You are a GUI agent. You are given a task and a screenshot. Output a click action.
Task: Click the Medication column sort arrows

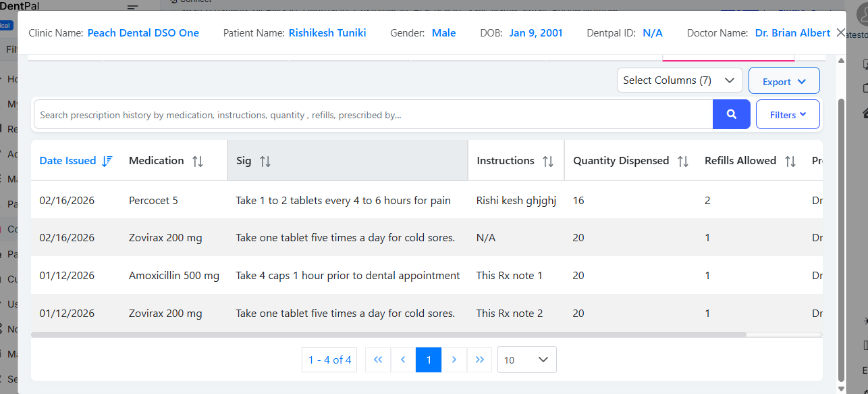click(197, 161)
